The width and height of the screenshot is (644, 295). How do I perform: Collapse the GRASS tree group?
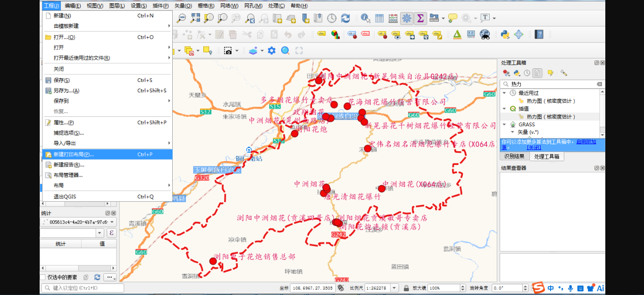(504, 124)
